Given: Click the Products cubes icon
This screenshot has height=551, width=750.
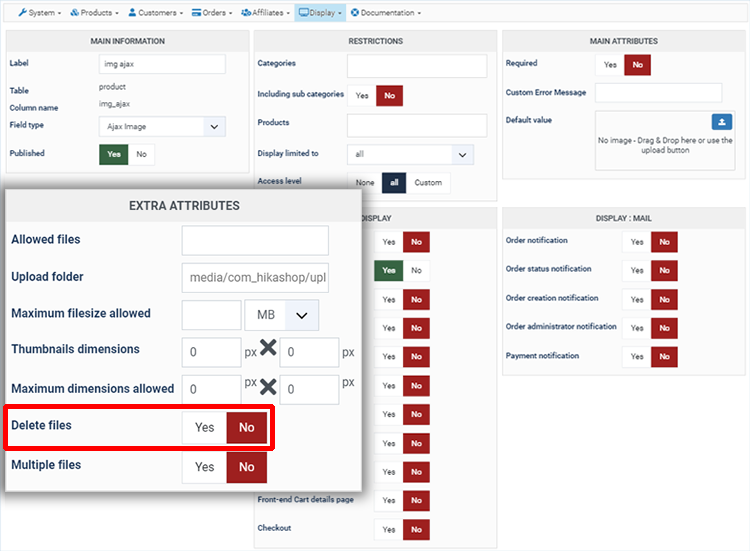Looking at the screenshot, I should click(75, 13).
